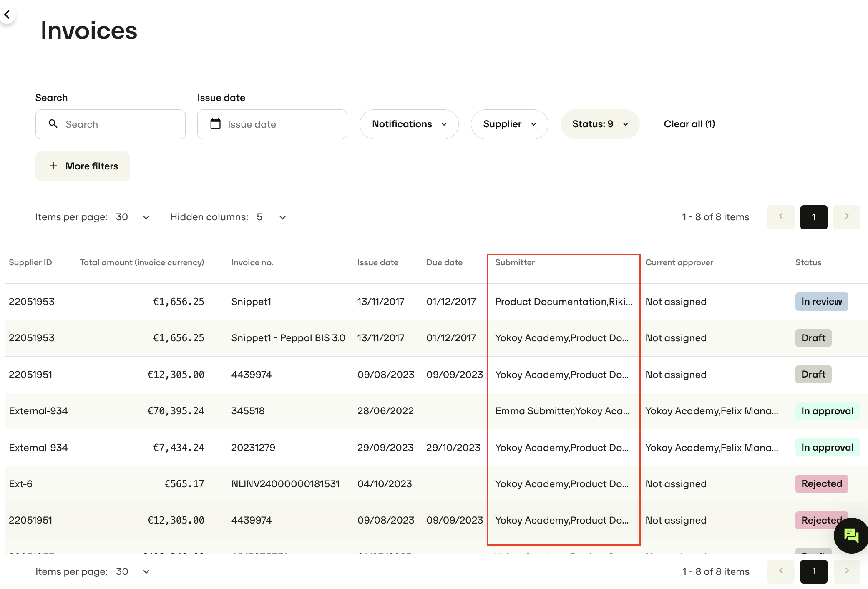This screenshot has width=868, height=589.
Task: Click the Invoices page heading
Action: coord(89,30)
